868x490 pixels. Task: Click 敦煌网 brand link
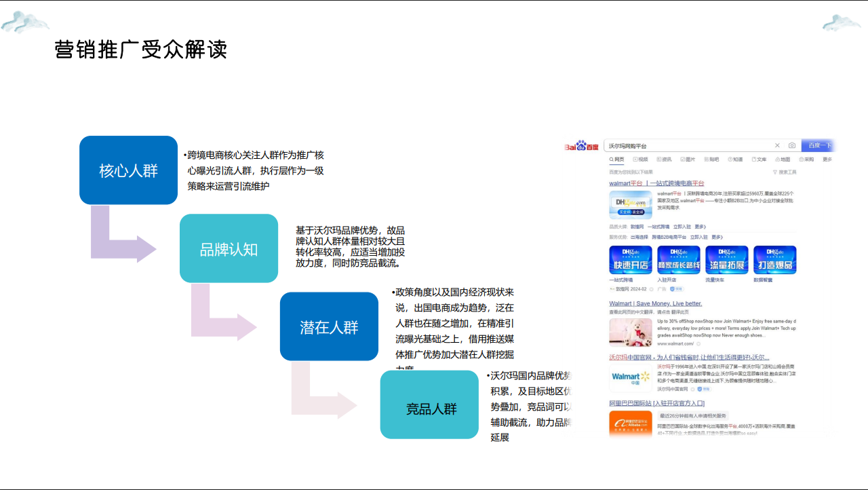(x=637, y=227)
